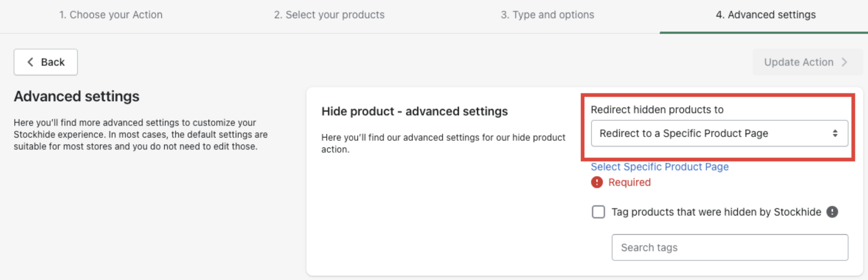Screen dimensions: 868x280
Task: Open the Type and options step
Action: click(547, 15)
